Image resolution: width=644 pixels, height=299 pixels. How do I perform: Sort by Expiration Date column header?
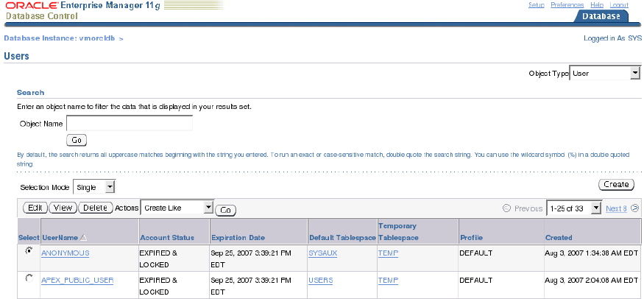click(x=238, y=237)
